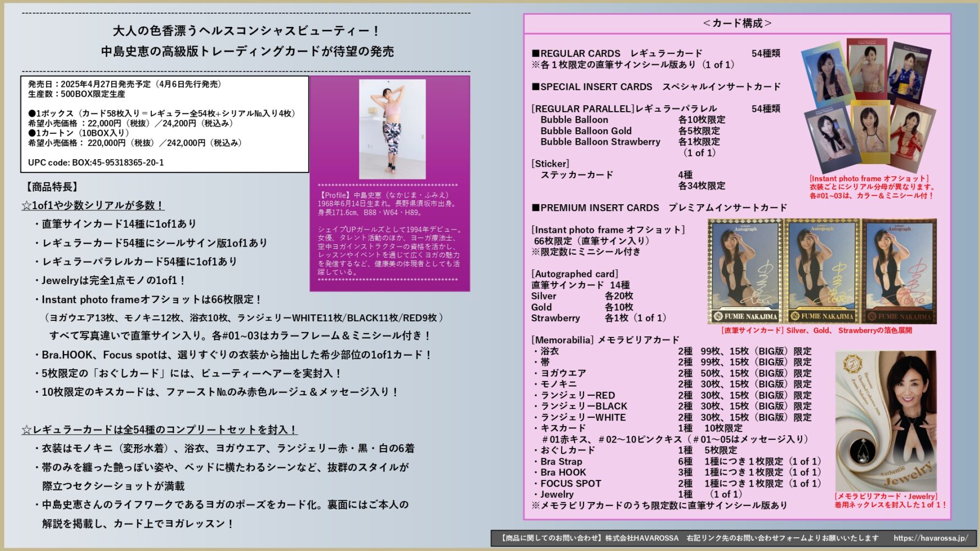Select the Strawberry red-signature autograph card
This screenshot has width=980, height=551.
pyautogui.click(x=899, y=271)
